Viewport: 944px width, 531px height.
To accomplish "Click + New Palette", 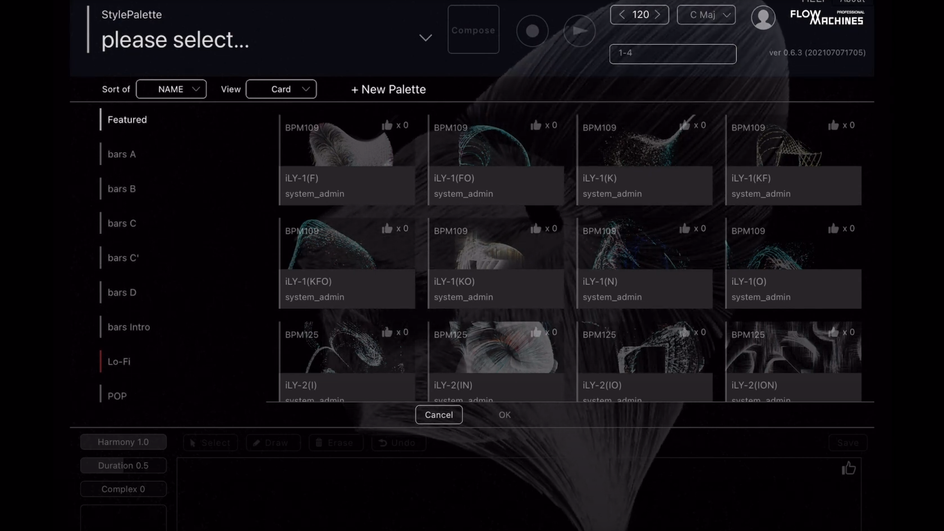I will 388,90.
